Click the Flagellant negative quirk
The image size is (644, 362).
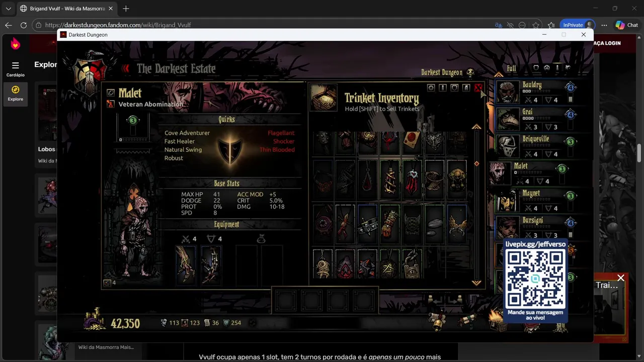[x=281, y=133]
